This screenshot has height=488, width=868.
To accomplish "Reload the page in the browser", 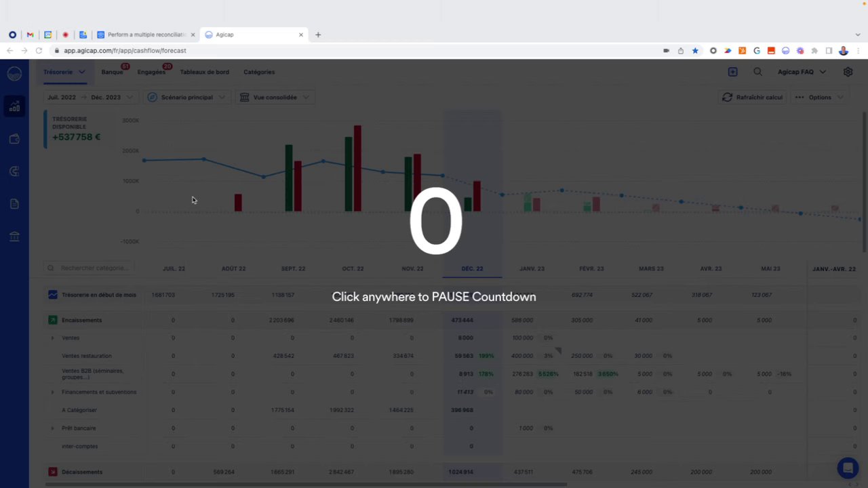I will [39, 51].
